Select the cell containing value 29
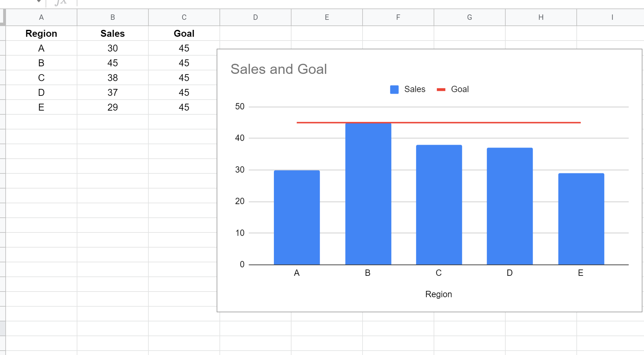This screenshot has height=355, width=644. [112, 107]
